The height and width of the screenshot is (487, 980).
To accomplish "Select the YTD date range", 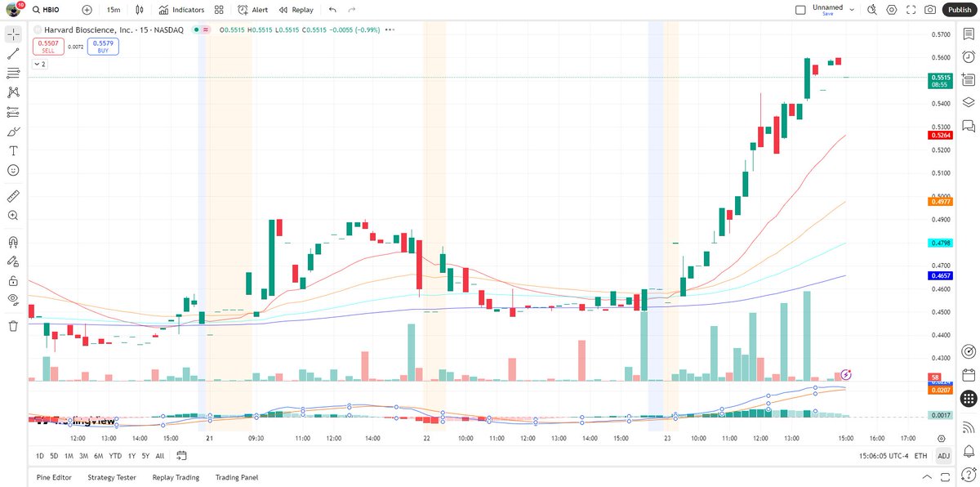I will click(x=114, y=456).
